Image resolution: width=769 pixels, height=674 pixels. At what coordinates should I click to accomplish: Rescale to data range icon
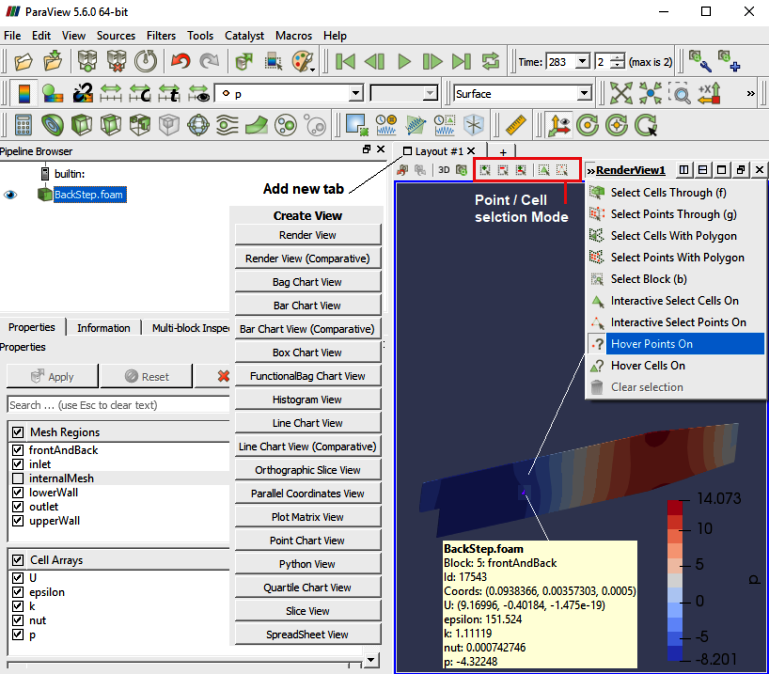coord(111,93)
